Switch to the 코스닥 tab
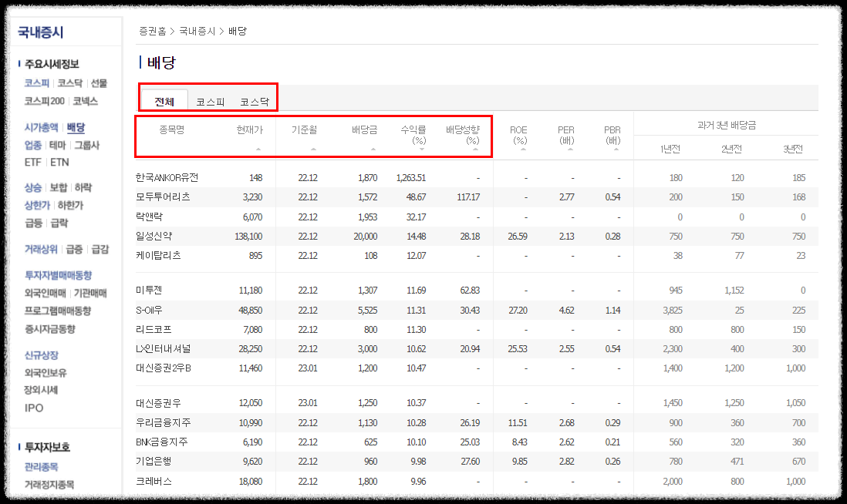This screenshot has width=847, height=504. pyautogui.click(x=255, y=102)
